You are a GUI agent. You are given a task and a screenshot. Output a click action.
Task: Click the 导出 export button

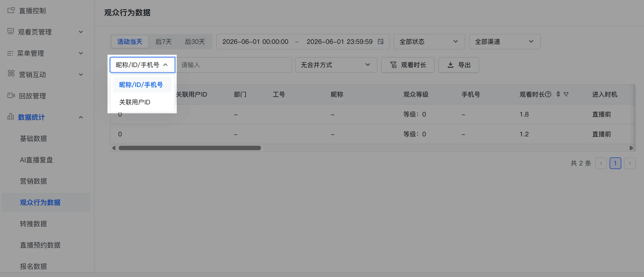pyautogui.click(x=459, y=65)
